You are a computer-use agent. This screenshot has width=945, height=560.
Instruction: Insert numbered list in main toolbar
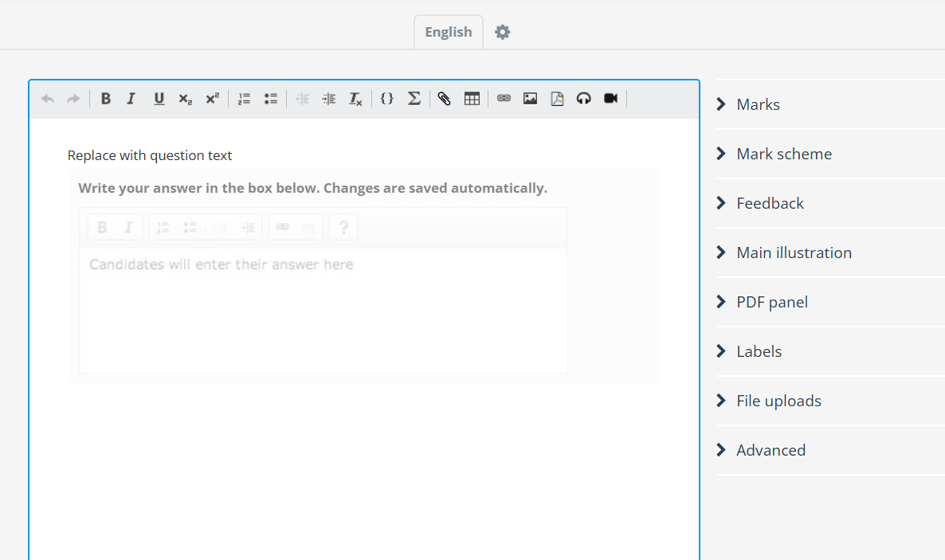[x=244, y=99]
